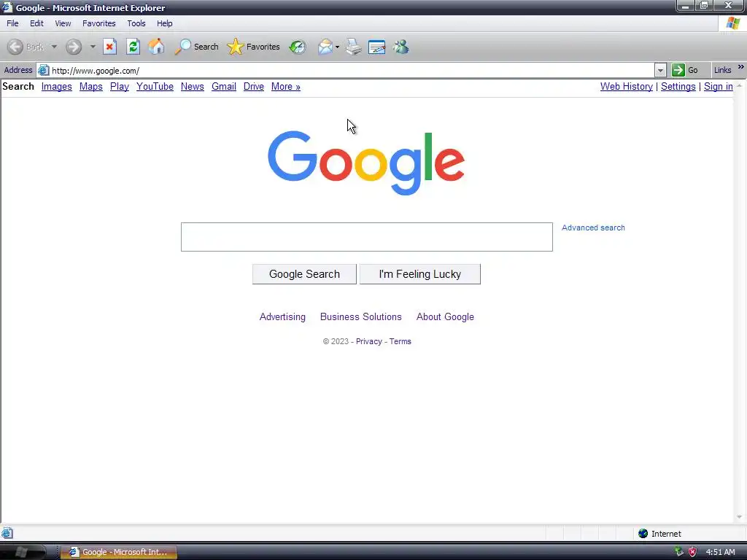Open the Advertising link
The width and height of the screenshot is (747, 560).
click(x=282, y=317)
